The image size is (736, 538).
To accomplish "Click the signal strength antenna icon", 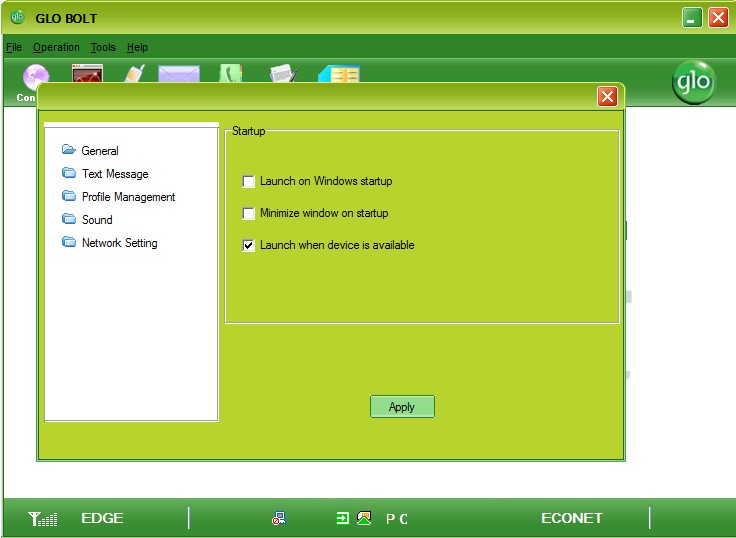I will click(43, 518).
